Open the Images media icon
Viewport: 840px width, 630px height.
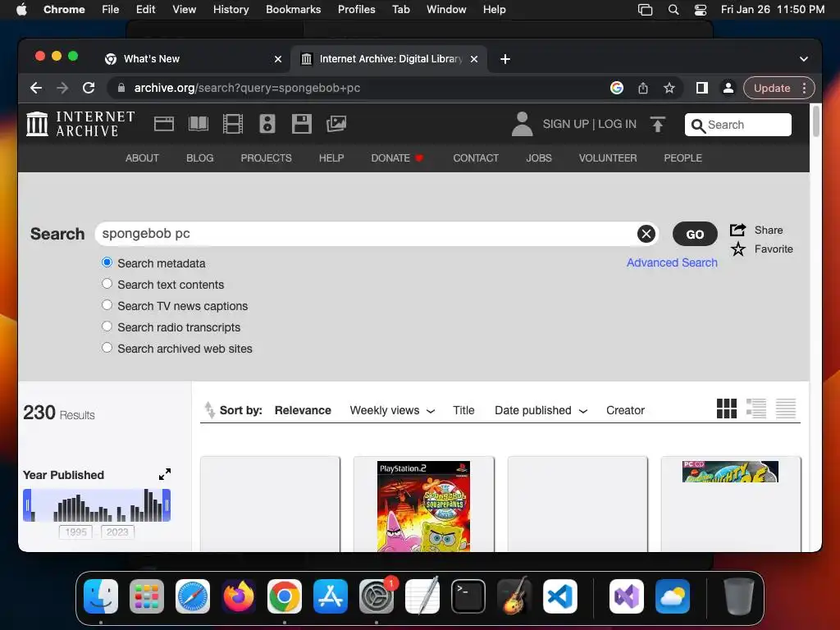pyautogui.click(x=336, y=124)
